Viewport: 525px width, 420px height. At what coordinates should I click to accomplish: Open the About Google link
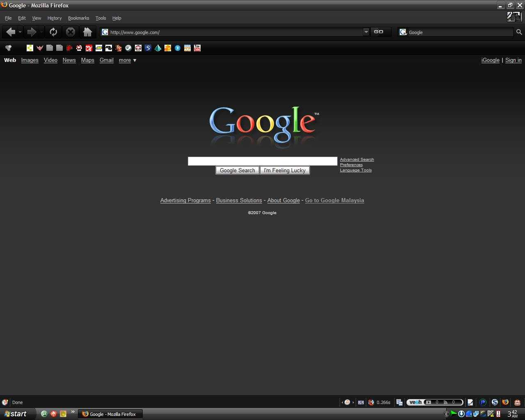coord(283,201)
